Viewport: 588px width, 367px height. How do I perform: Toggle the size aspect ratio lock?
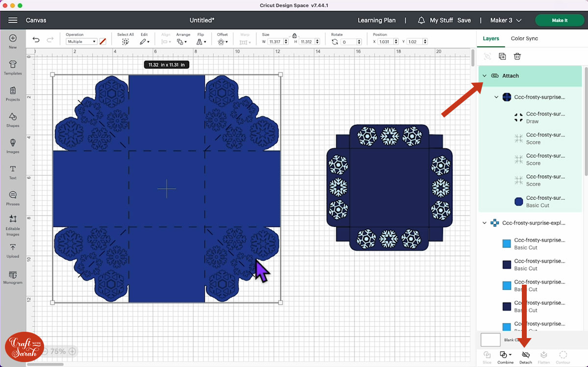click(294, 35)
